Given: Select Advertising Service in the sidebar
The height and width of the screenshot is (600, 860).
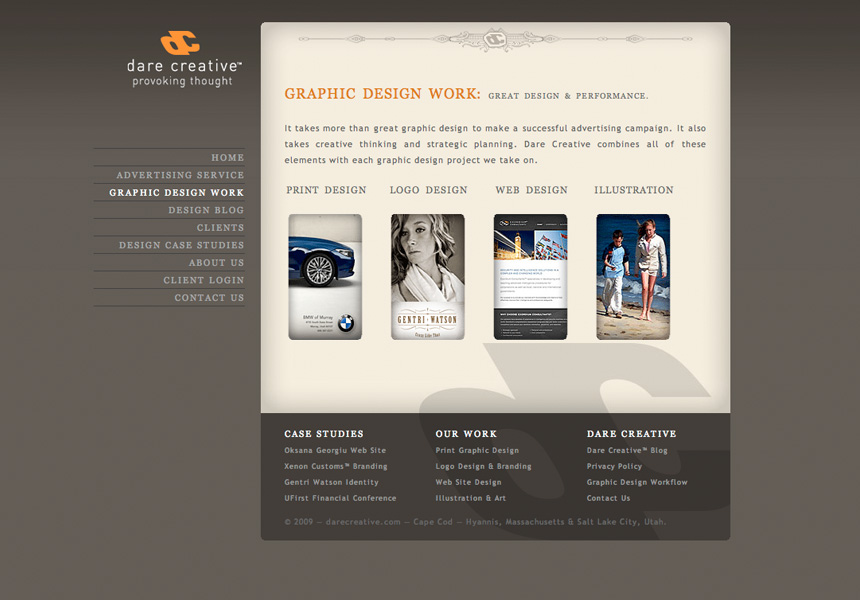Looking at the screenshot, I should pos(180,175).
